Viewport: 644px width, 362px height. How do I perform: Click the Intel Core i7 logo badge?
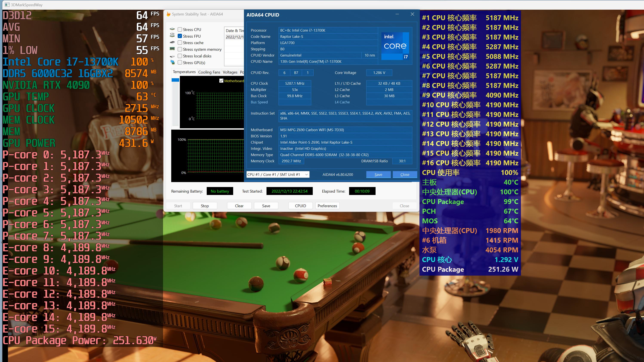(x=395, y=46)
